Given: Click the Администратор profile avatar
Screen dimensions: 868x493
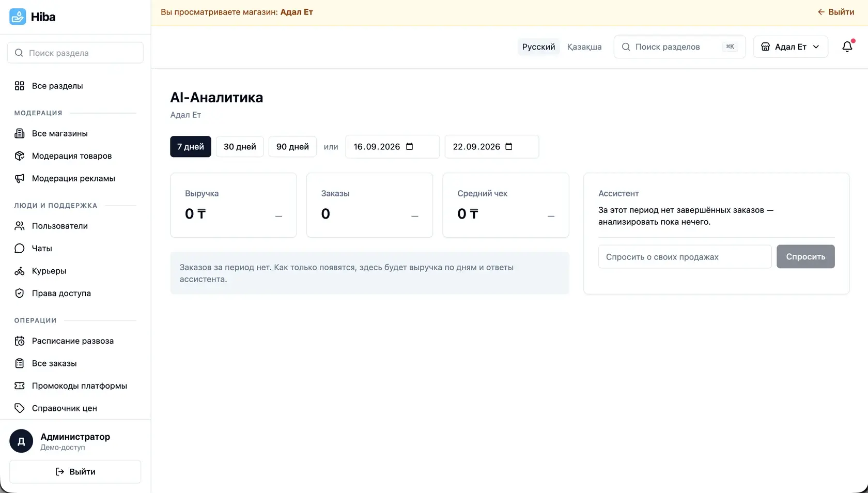Looking at the screenshot, I should tap(21, 441).
